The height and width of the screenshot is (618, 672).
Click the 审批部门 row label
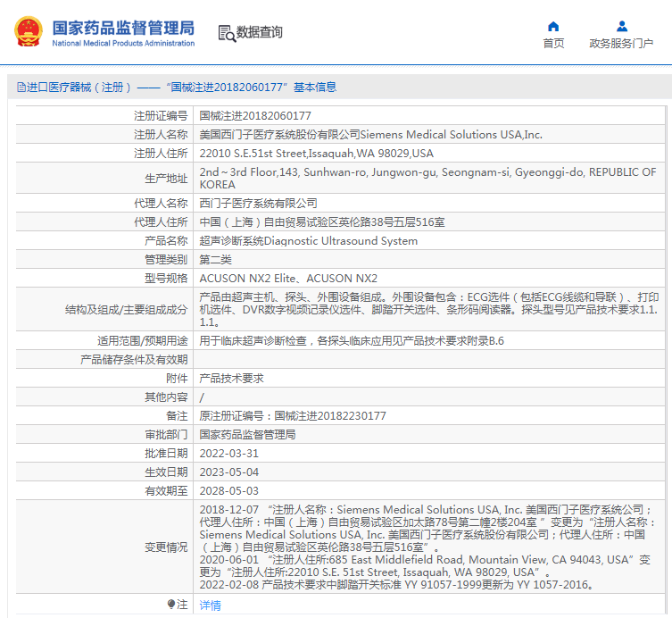coord(166,435)
